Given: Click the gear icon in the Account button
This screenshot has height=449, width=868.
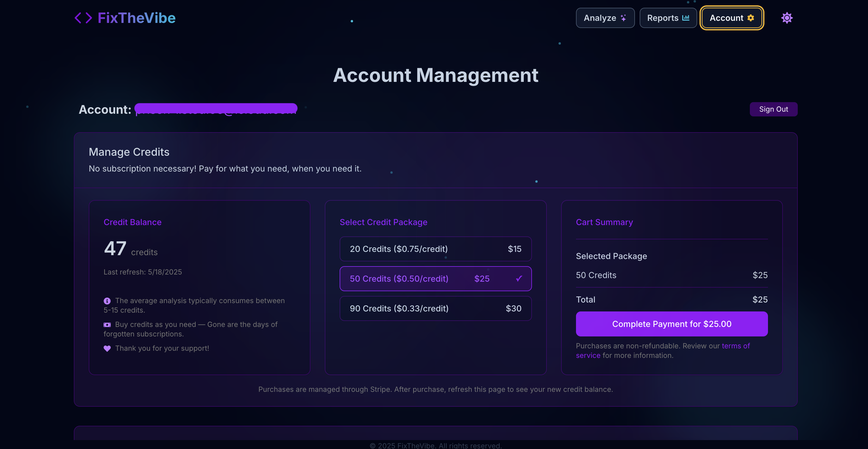Looking at the screenshot, I should pos(751,18).
